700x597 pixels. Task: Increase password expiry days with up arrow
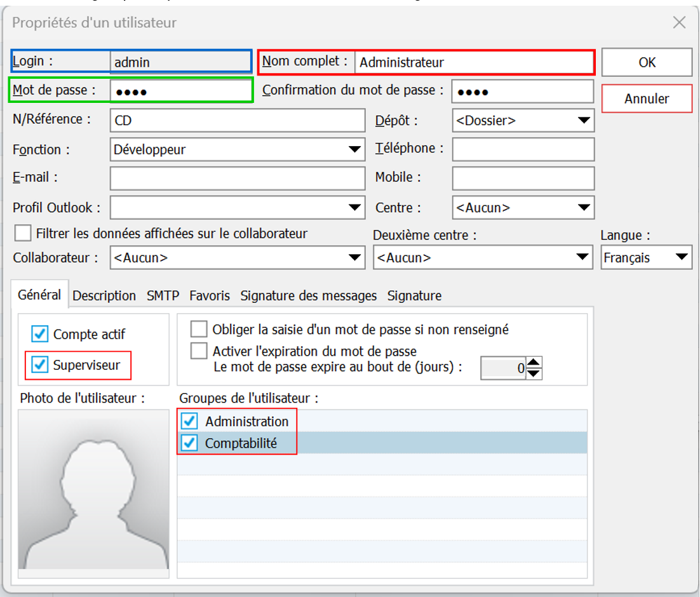click(x=534, y=363)
